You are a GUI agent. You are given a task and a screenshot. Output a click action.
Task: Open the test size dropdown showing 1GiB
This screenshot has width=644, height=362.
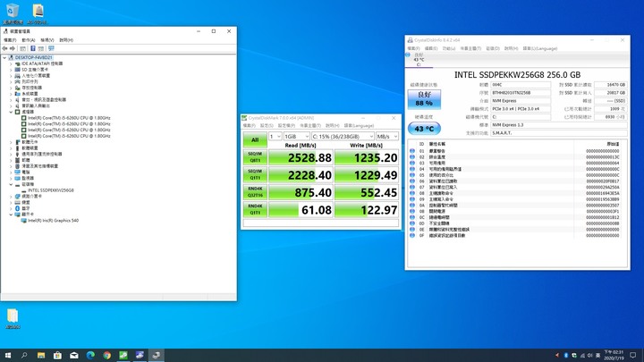(297, 136)
